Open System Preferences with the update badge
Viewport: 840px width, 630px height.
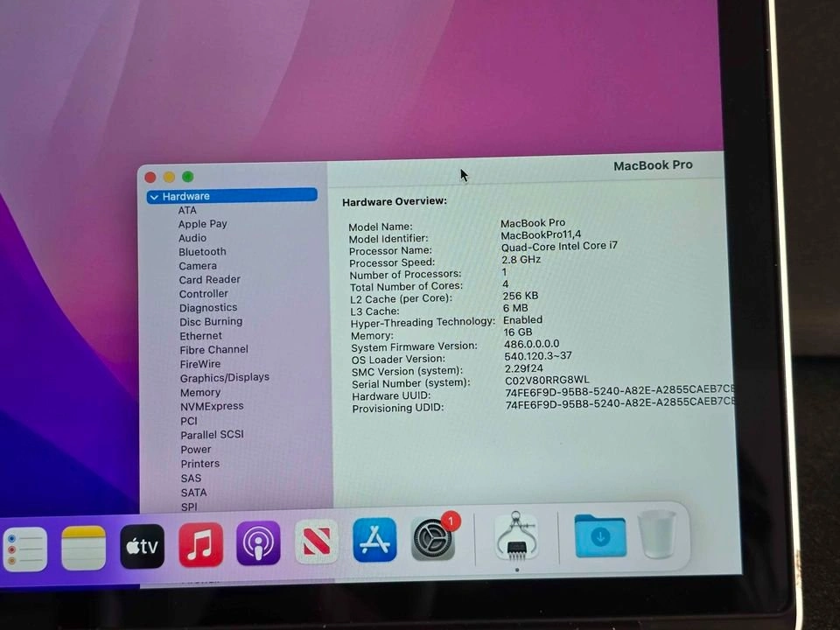[x=433, y=539]
